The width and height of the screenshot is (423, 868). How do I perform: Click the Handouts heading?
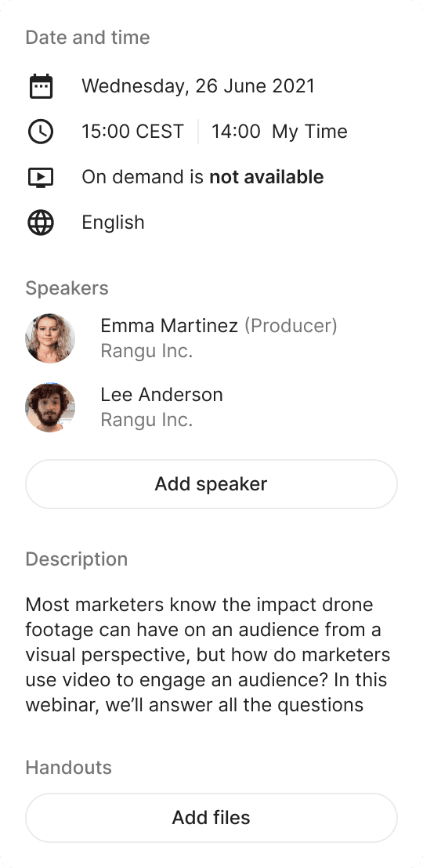(x=69, y=768)
